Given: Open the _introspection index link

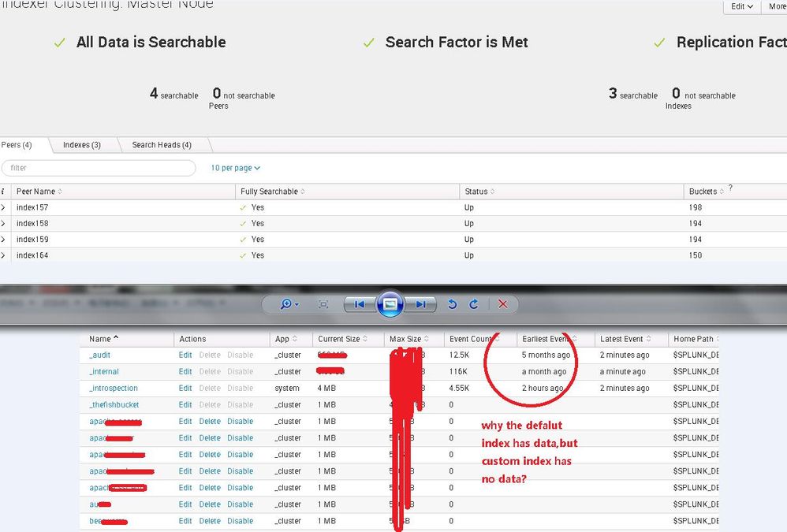Looking at the screenshot, I should tap(114, 389).
